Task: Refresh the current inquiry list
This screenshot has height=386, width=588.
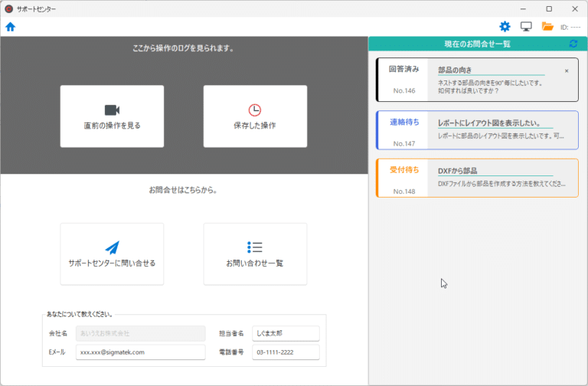Action: [573, 44]
